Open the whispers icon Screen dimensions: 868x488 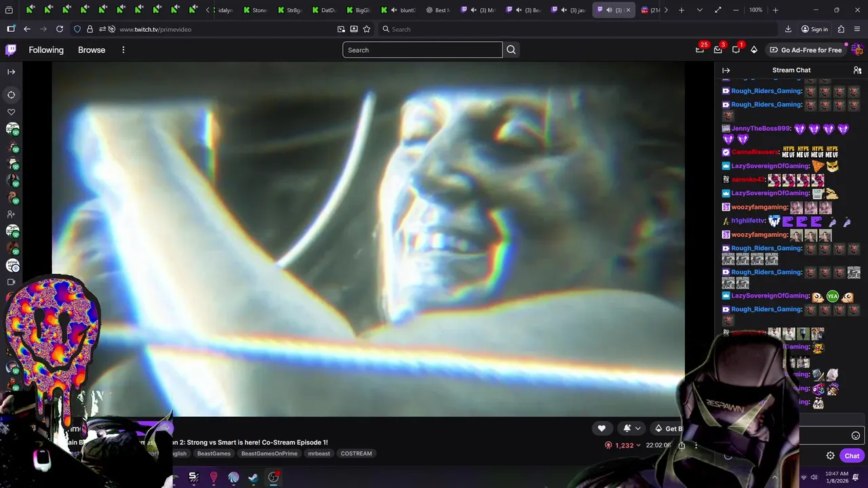736,49
